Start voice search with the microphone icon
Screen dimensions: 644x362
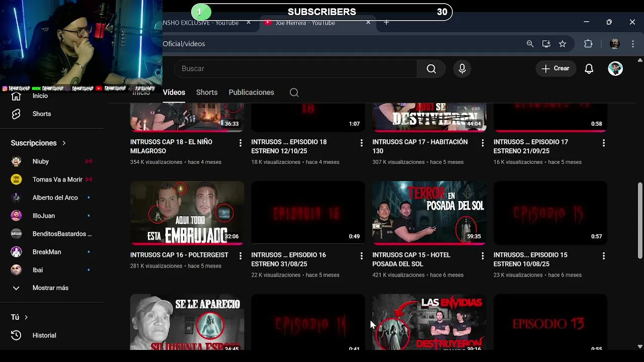(x=462, y=68)
